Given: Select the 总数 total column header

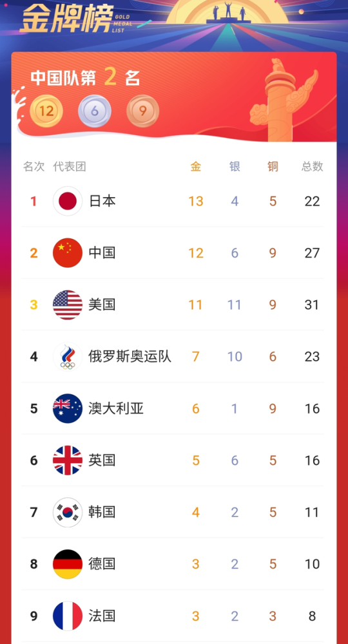Looking at the screenshot, I should click(x=313, y=166).
